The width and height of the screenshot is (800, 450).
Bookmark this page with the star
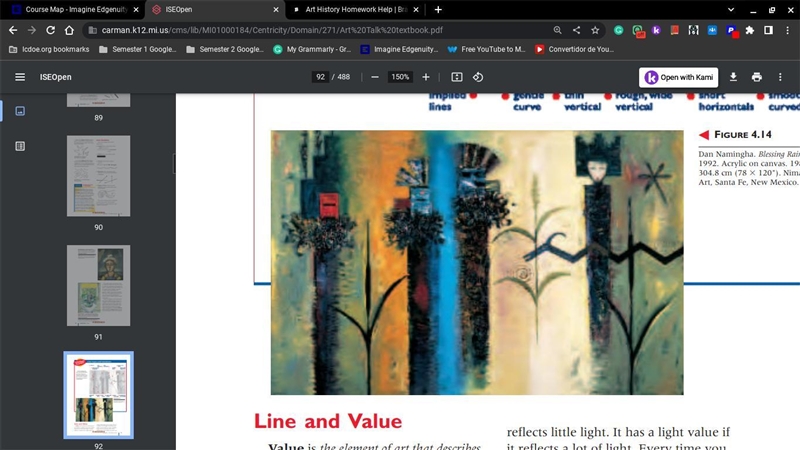595,30
